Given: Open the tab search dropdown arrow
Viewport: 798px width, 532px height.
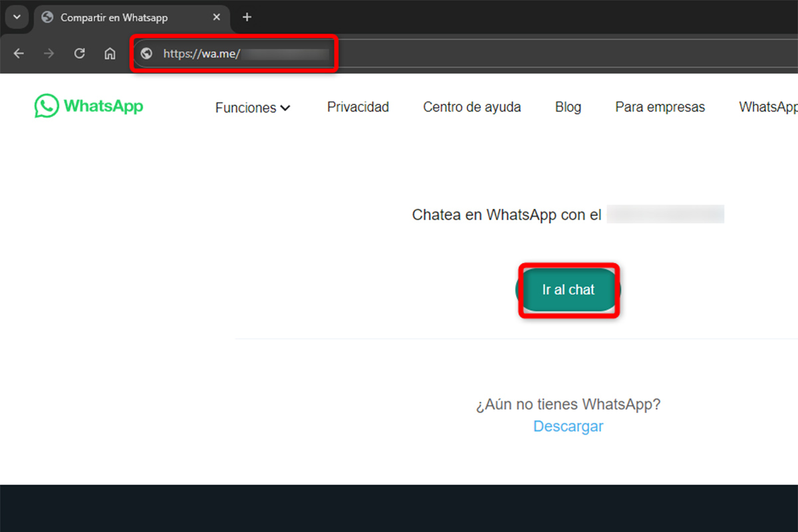Looking at the screenshot, I should 17,17.
